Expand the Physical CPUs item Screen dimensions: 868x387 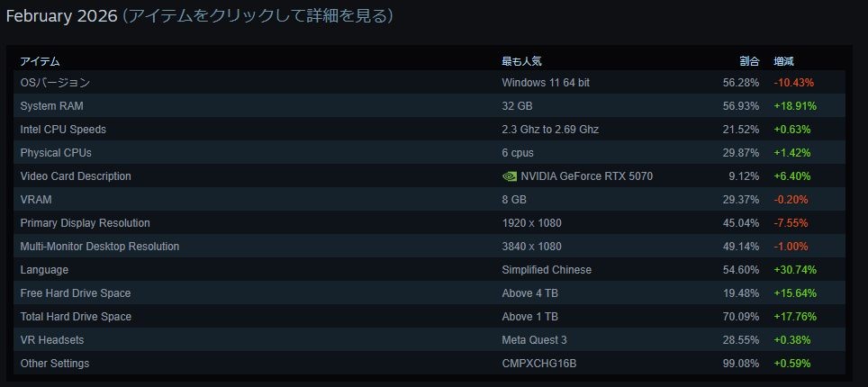[x=56, y=153]
